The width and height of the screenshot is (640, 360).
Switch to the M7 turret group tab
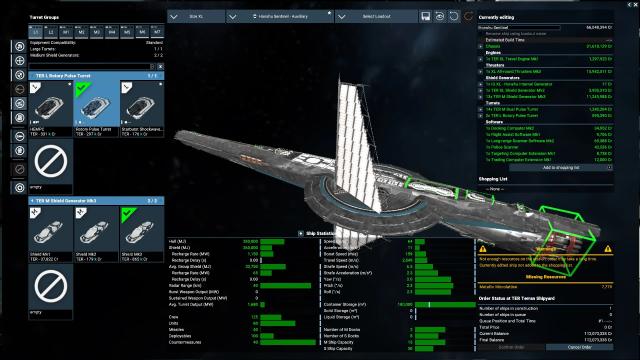click(x=157, y=31)
